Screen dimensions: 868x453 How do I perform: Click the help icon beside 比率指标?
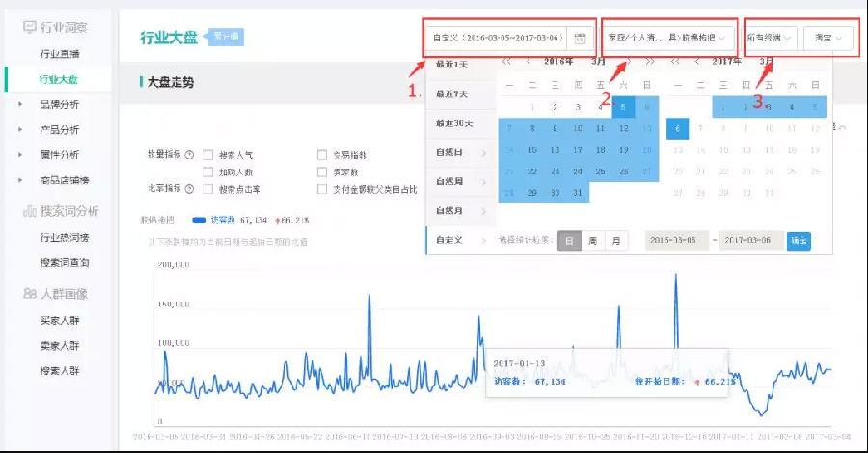[x=189, y=189]
